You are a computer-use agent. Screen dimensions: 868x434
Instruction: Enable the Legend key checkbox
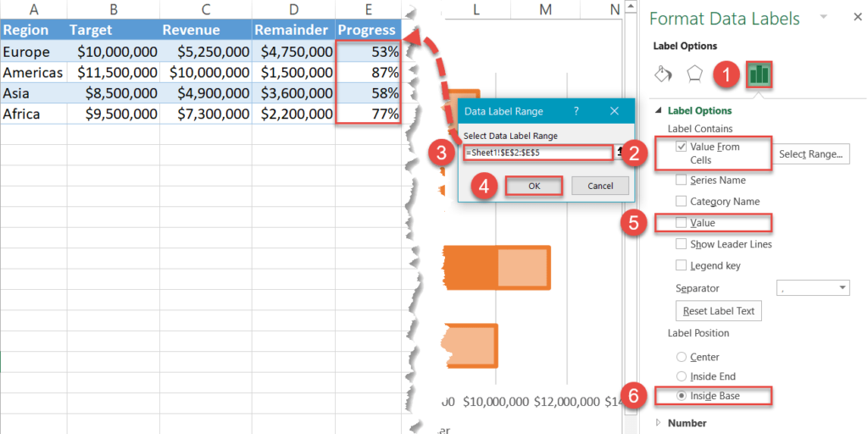coord(682,266)
